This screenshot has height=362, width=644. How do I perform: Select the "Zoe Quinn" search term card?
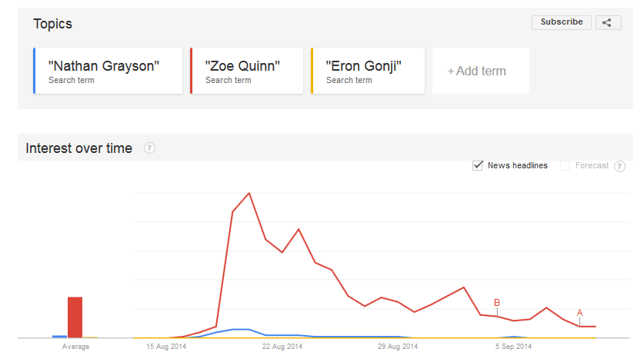pyautogui.click(x=246, y=71)
